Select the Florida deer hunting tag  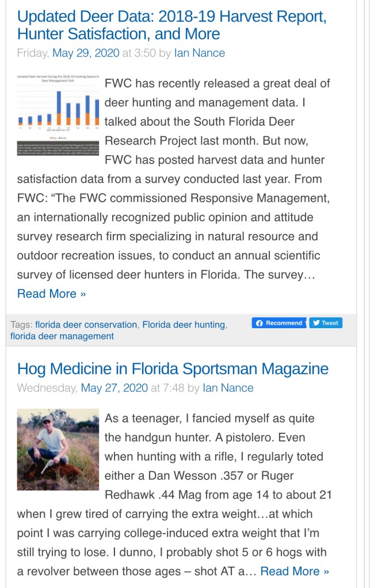pos(184,325)
